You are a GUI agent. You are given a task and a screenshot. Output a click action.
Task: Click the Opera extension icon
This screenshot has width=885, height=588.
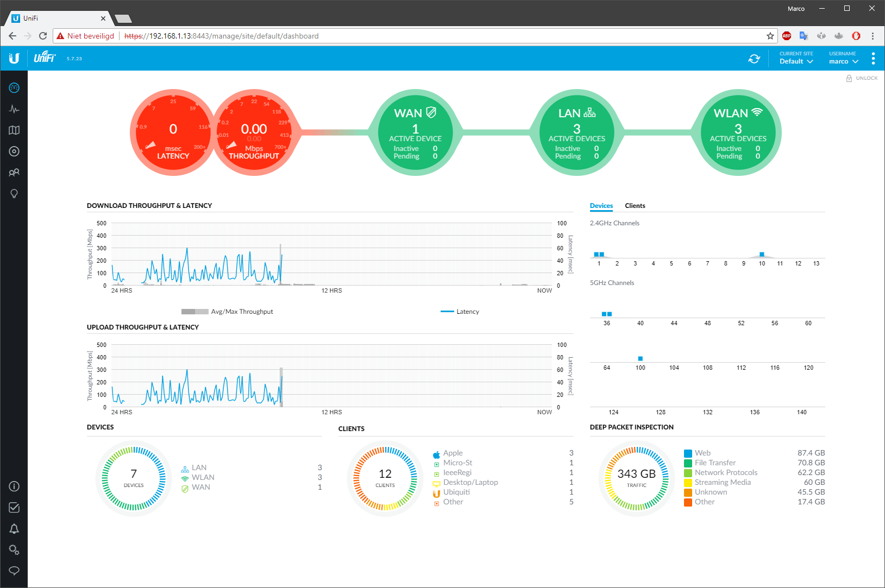coord(856,36)
